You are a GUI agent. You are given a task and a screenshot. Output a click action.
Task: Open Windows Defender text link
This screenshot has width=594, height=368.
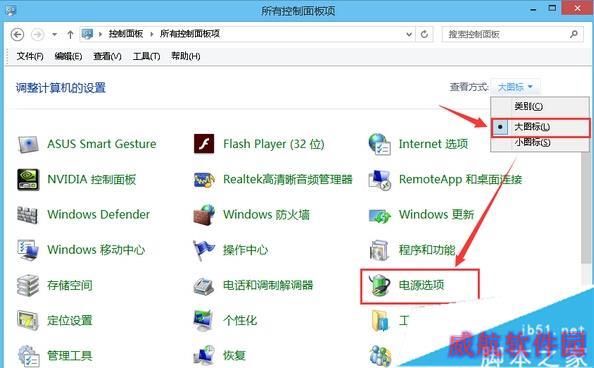(x=98, y=215)
